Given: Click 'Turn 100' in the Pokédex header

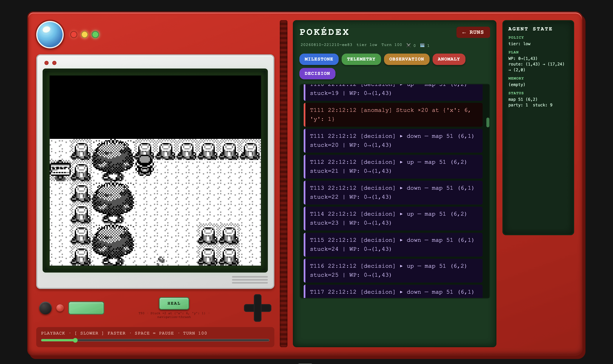Looking at the screenshot, I should tap(391, 45).
